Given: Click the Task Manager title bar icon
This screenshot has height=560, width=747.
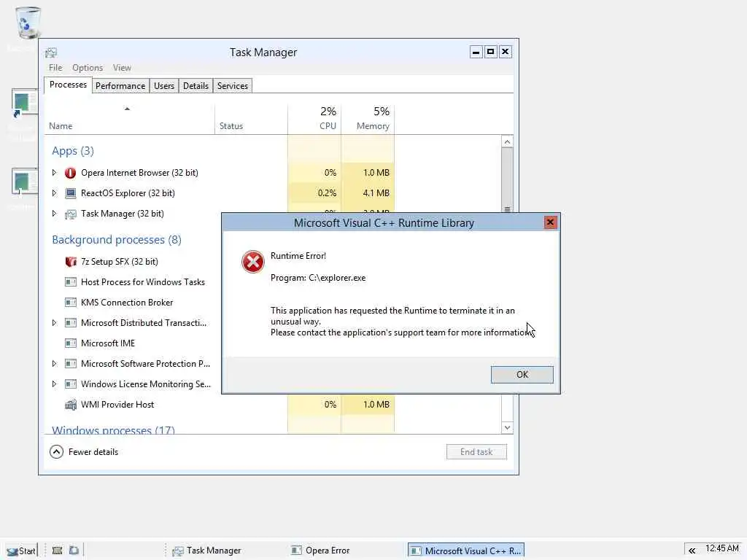Looking at the screenshot, I should (51, 52).
